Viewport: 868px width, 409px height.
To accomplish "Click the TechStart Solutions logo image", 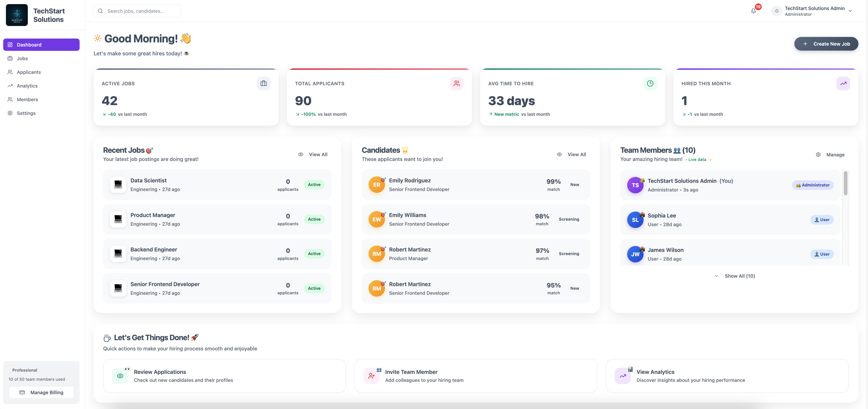I will coord(17,15).
